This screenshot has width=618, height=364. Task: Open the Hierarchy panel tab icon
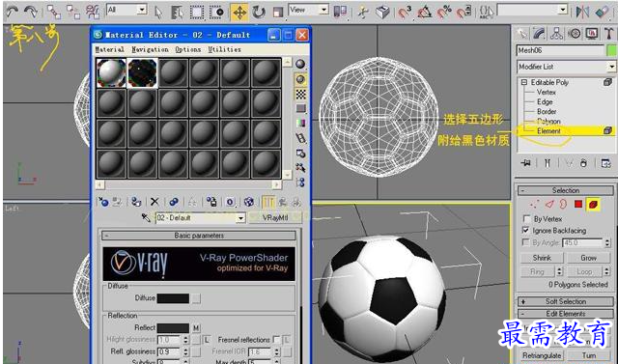pos(556,34)
